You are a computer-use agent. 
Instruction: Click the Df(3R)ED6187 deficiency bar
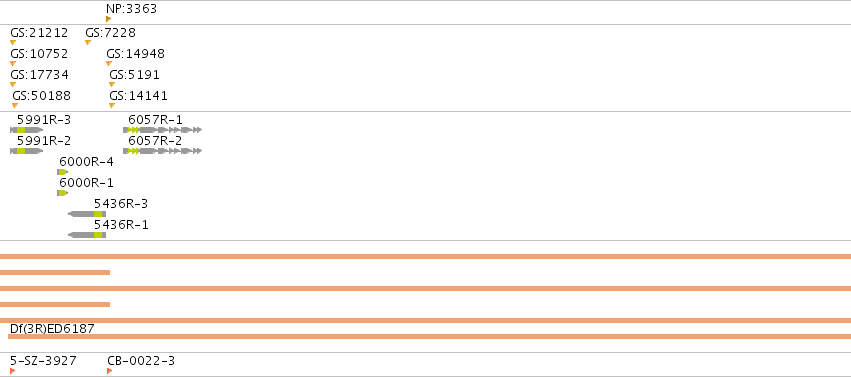click(429, 337)
